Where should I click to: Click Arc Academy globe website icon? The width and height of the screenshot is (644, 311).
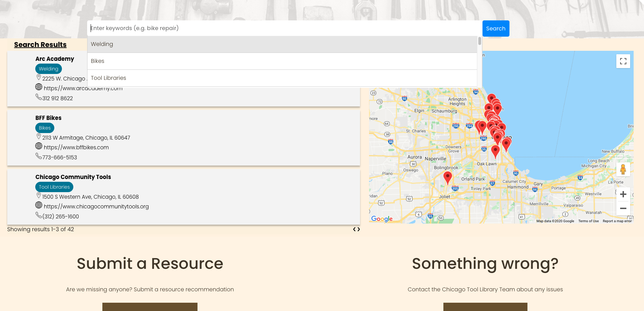(x=39, y=87)
